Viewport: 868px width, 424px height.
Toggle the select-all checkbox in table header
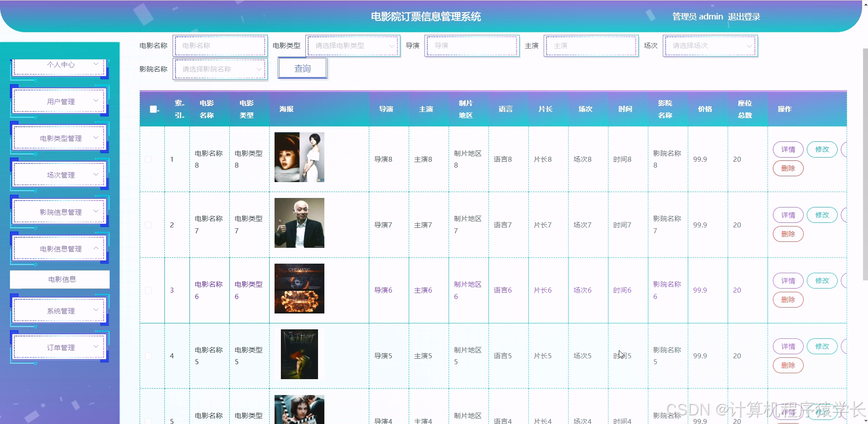pos(154,109)
